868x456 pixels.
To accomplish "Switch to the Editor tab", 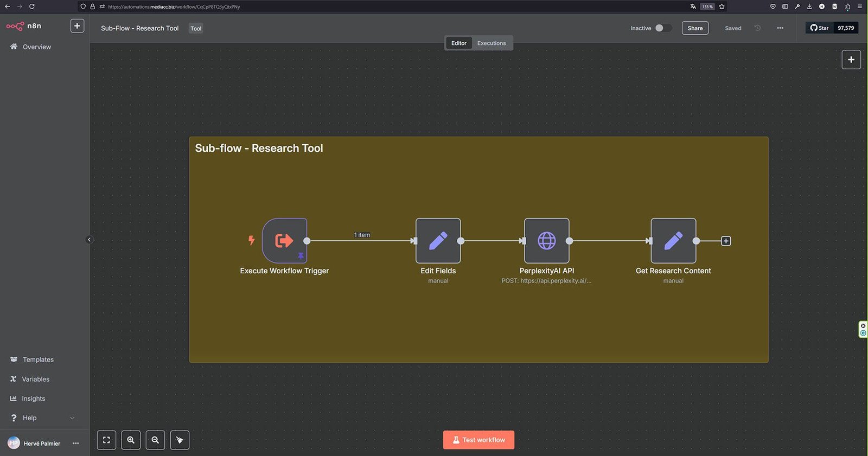I will (x=459, y=43).
